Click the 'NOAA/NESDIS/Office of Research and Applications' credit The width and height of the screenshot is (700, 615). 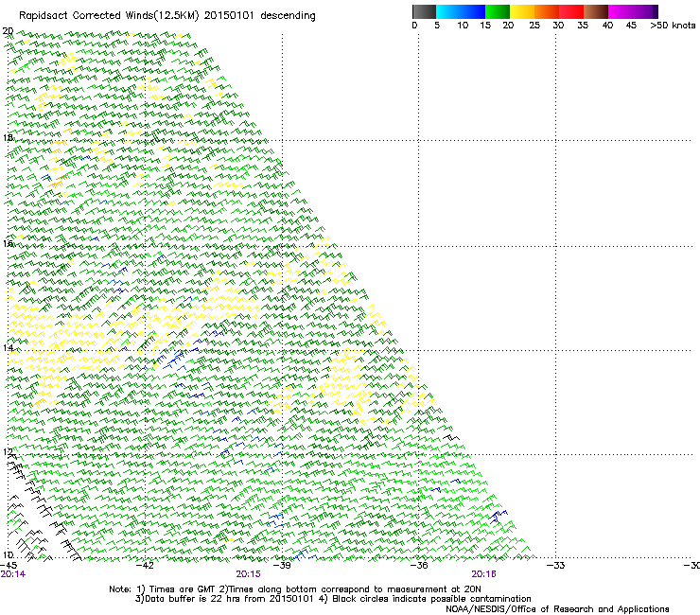(x=557, y=609)
